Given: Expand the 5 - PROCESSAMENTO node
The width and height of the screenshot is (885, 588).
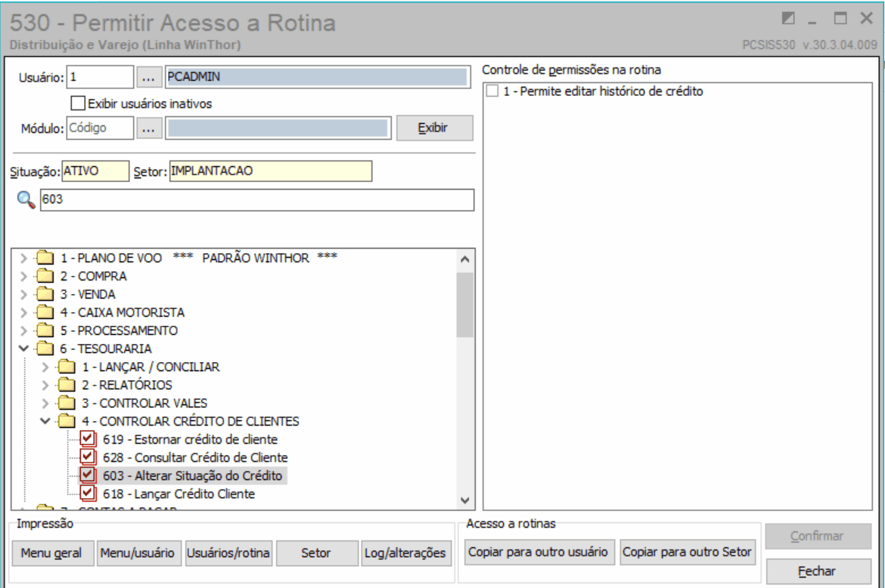Looking at the screenshot, I should coord(23,330).
